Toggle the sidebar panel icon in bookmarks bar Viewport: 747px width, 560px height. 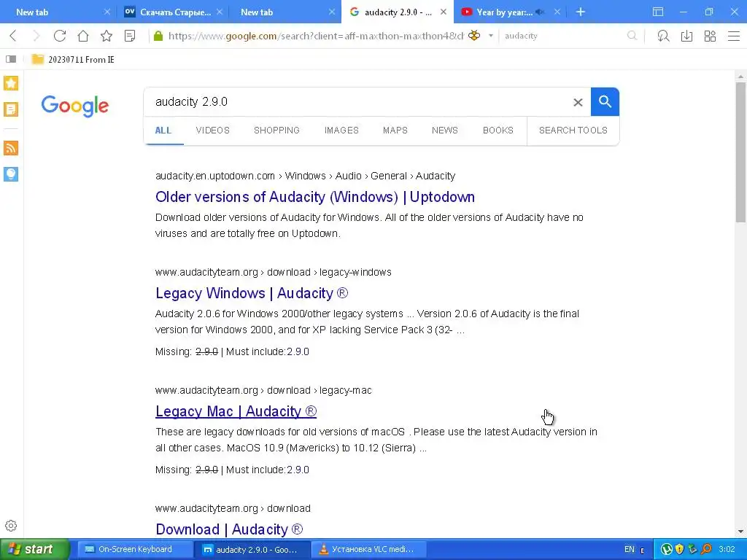pyautogui.click(x=11, y=59)
